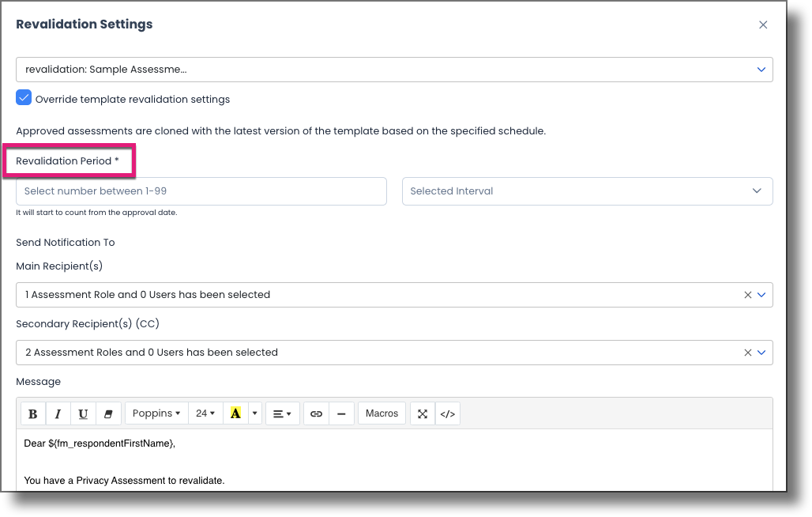Insert a hyperlink into the message
Screen dimensions: 812x517
pos(317,413)
